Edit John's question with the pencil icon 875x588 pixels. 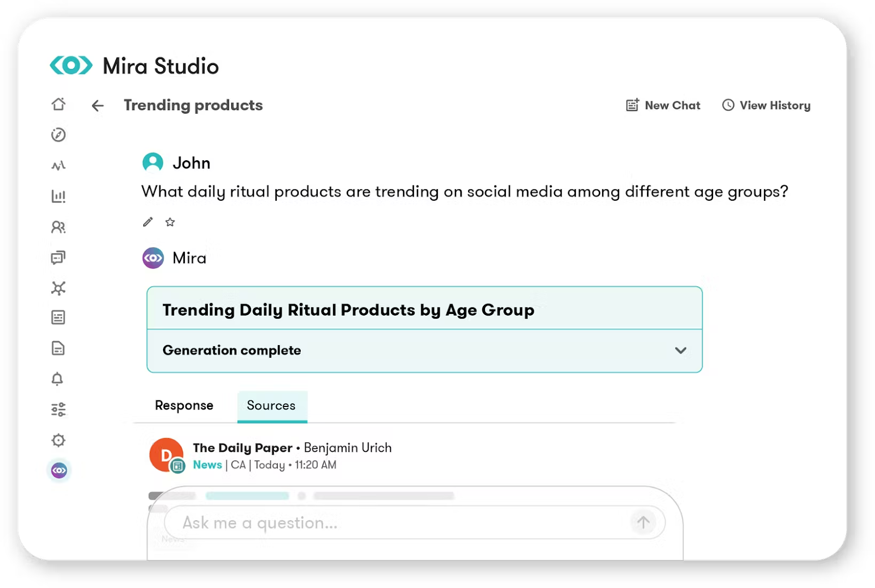click(x=147, y=222)
